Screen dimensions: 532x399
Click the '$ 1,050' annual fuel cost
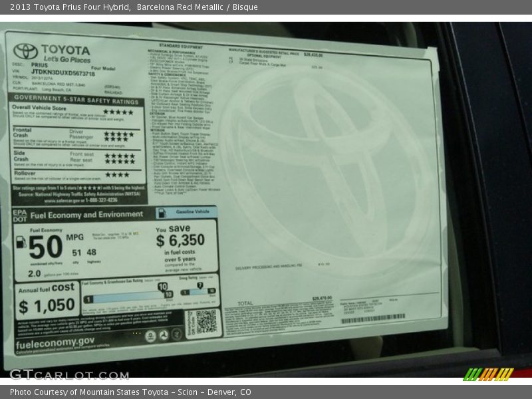coord(47,306)
